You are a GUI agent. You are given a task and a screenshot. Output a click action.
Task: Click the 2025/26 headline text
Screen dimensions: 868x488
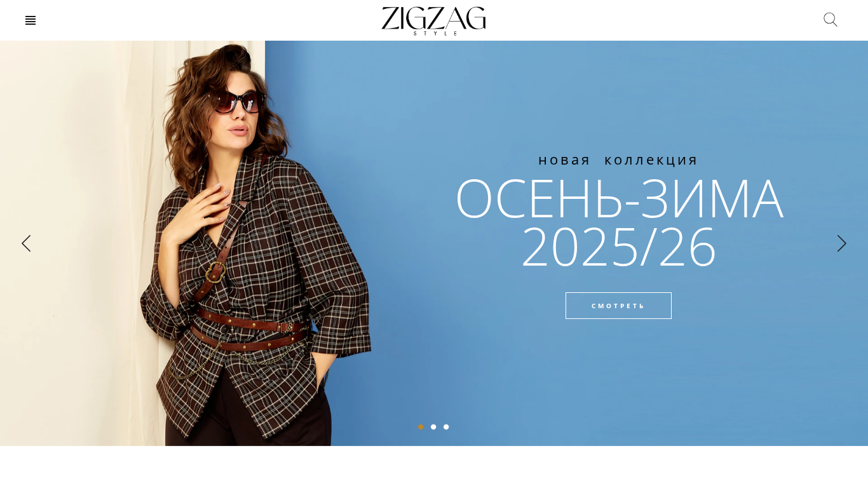[x=619, y=248]
